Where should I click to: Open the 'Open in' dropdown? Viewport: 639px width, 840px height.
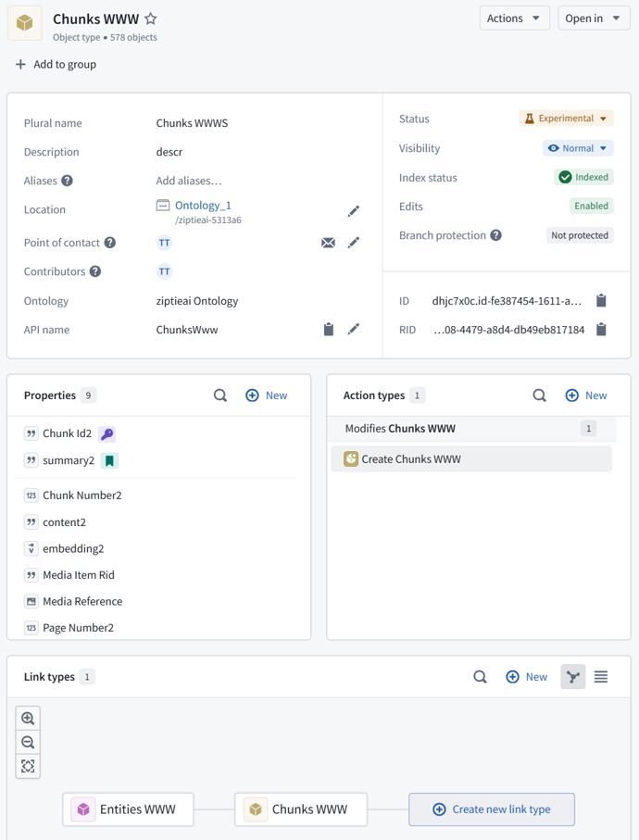pos(594,19)
